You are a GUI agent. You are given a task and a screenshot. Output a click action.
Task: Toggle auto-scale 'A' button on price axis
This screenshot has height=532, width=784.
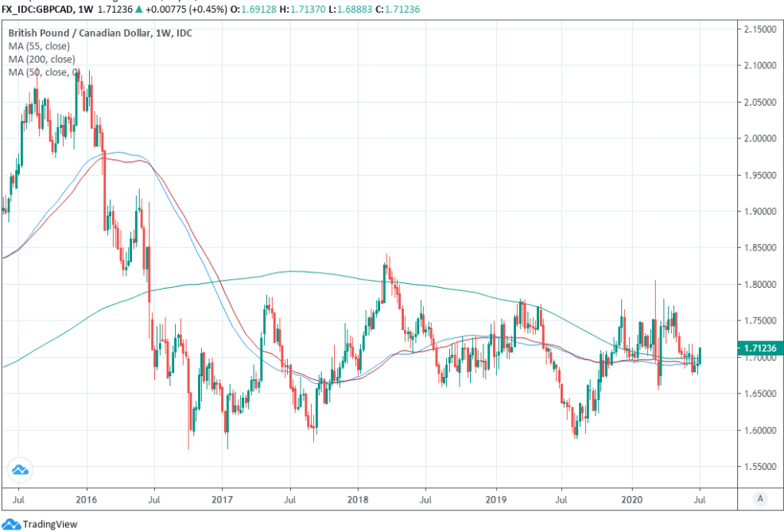[760, 499]
